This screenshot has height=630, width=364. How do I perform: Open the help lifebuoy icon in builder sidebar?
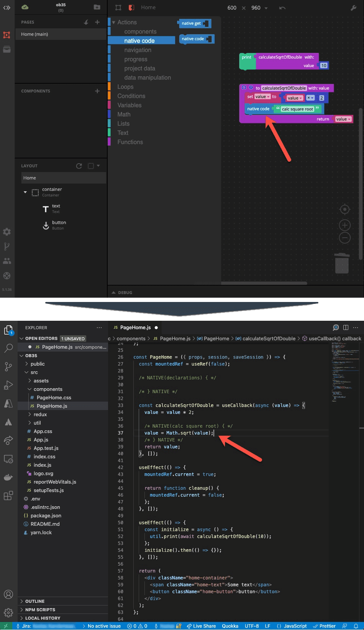click(7, 276)
